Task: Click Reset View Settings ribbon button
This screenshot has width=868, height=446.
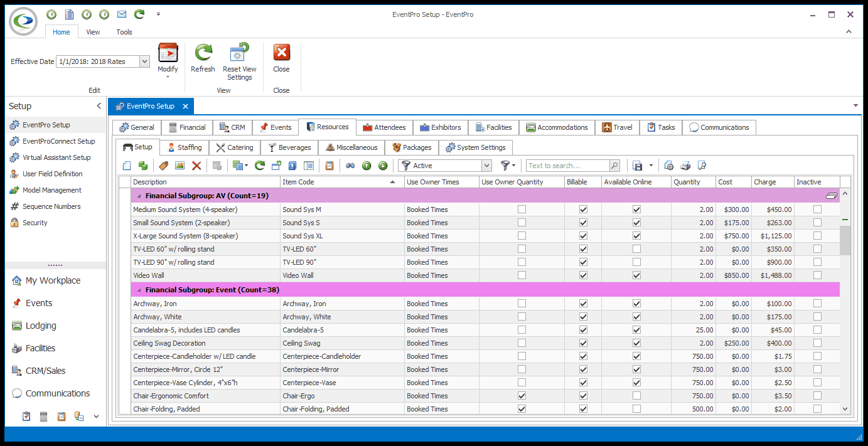Action: (x=240, y=62)
